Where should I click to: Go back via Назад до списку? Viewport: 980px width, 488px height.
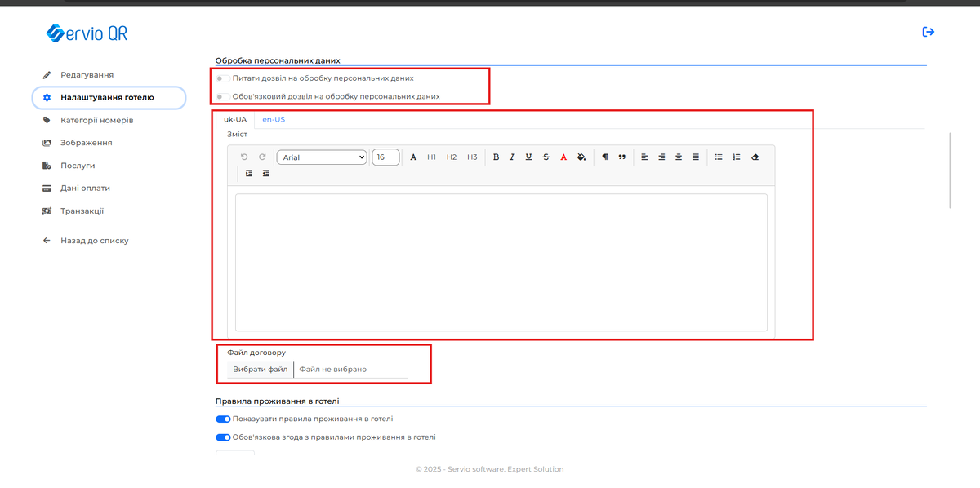coord(94,241)
